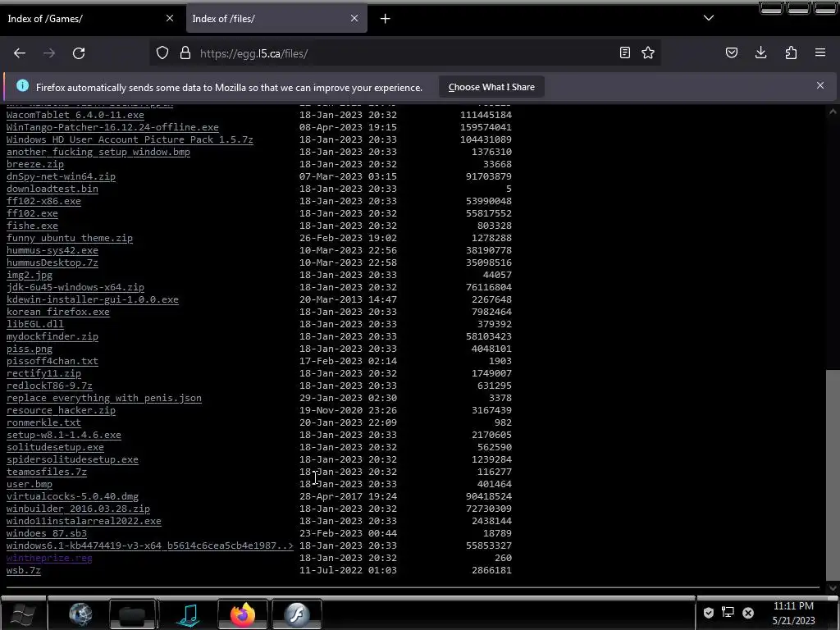Open the Firefox downloads panel
This screenshot has height=630, width=840.
click(x=760, y=52)
